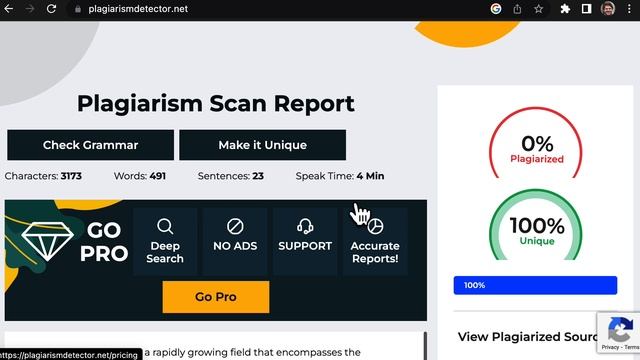This screenshot has height=360, width=640.
Task: Click the NO ADS prohibition icon
Action: pyautogui.click(x=235, y=226)
